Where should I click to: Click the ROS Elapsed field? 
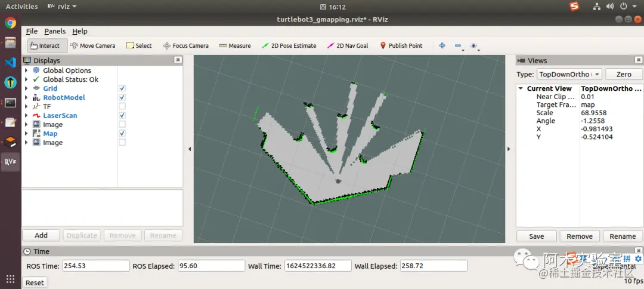click(x=212, y=266)
